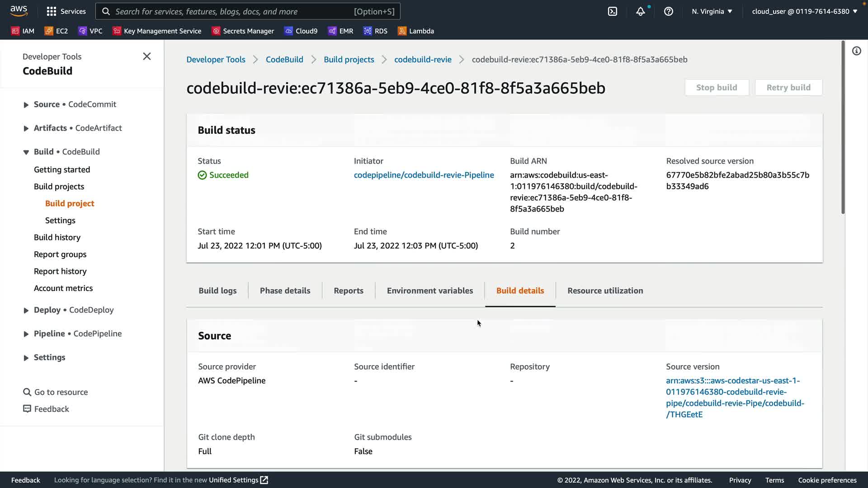Open the codepipeline/codebuild-revie-Pipeline initiator link
The width and height of the screenshot is (868, 488).
(x=424, y=175)
